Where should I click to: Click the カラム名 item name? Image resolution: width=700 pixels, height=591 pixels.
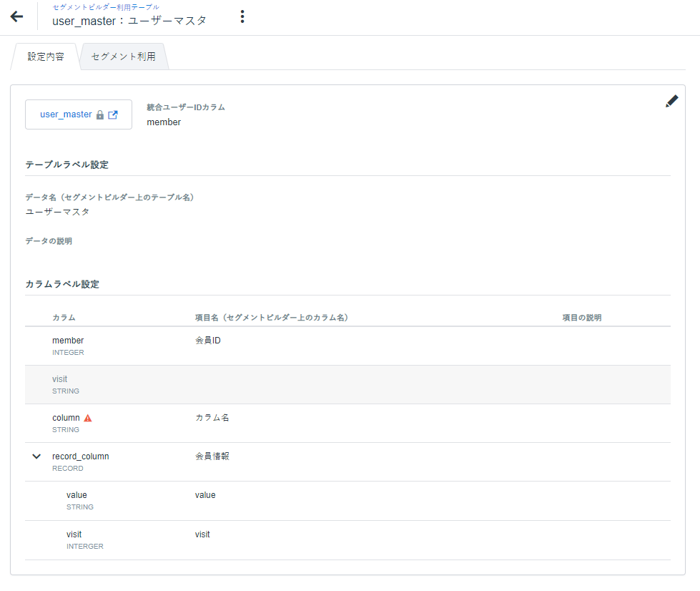point(212,418)
